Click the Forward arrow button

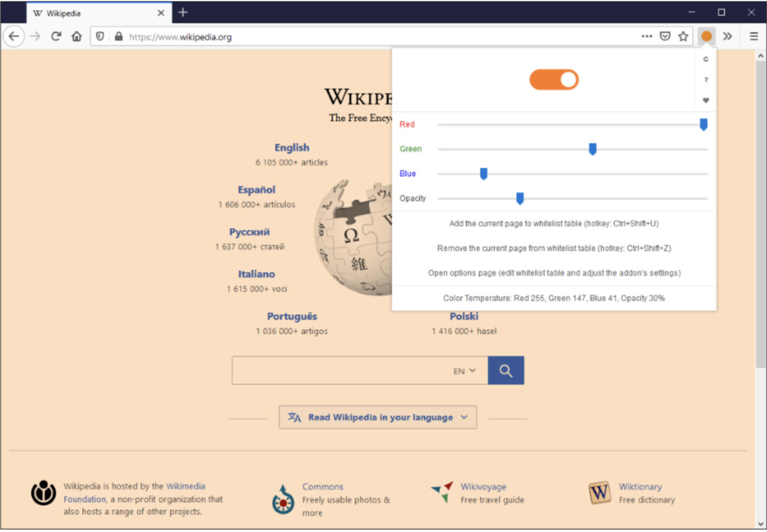coord(36,36)
